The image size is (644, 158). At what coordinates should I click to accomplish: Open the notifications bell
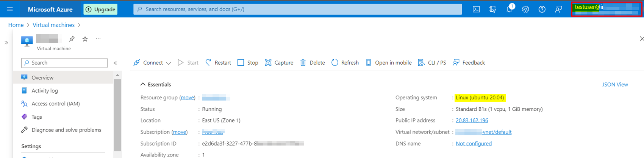tap(509, 9)
